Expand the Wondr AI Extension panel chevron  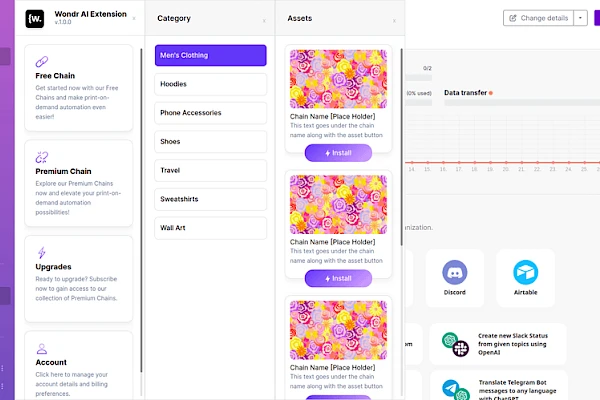pos(133,18)
